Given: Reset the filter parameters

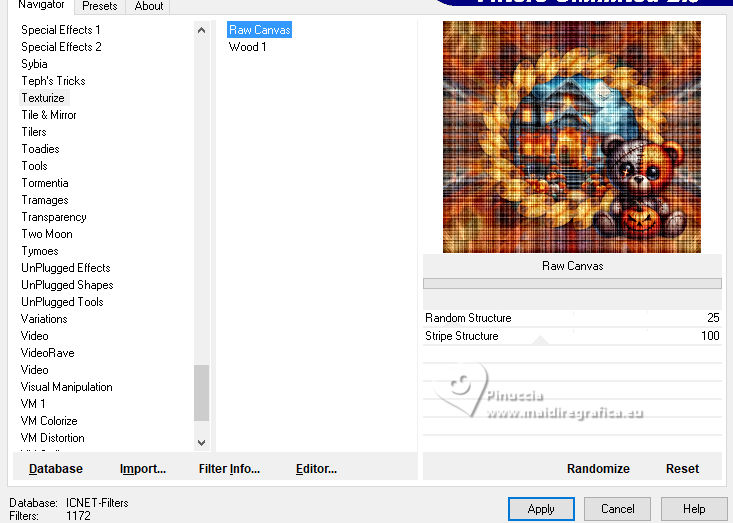Looking at the screenshot, I should point(682,469).
